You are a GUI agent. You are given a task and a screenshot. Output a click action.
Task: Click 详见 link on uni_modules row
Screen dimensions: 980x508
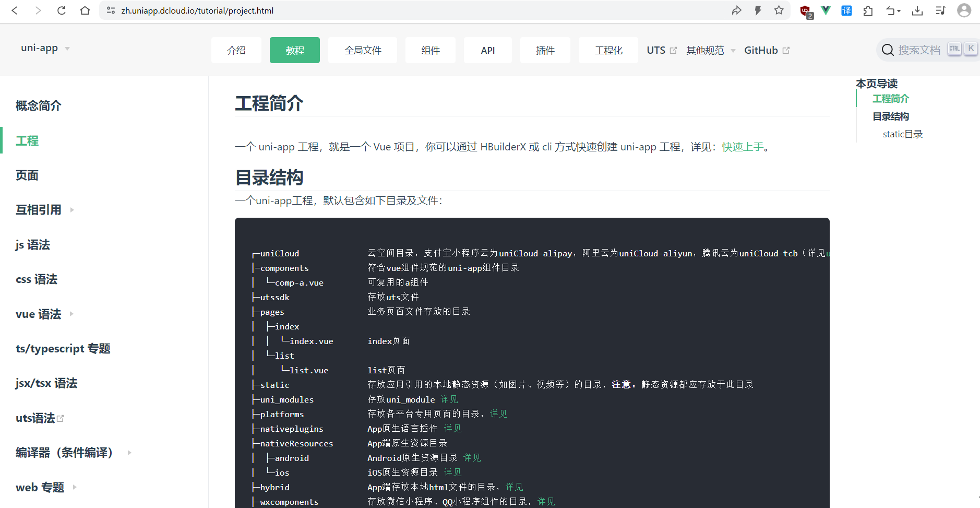tap(449, 399)
